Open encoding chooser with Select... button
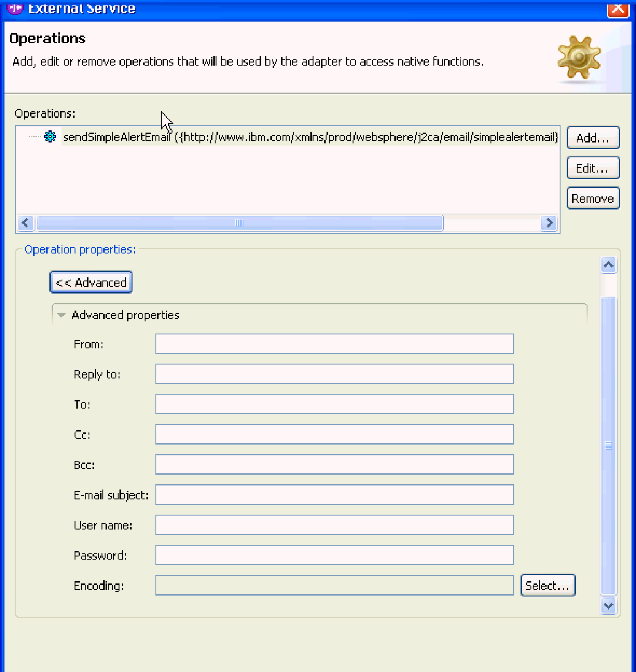 [x=548, y=585]
